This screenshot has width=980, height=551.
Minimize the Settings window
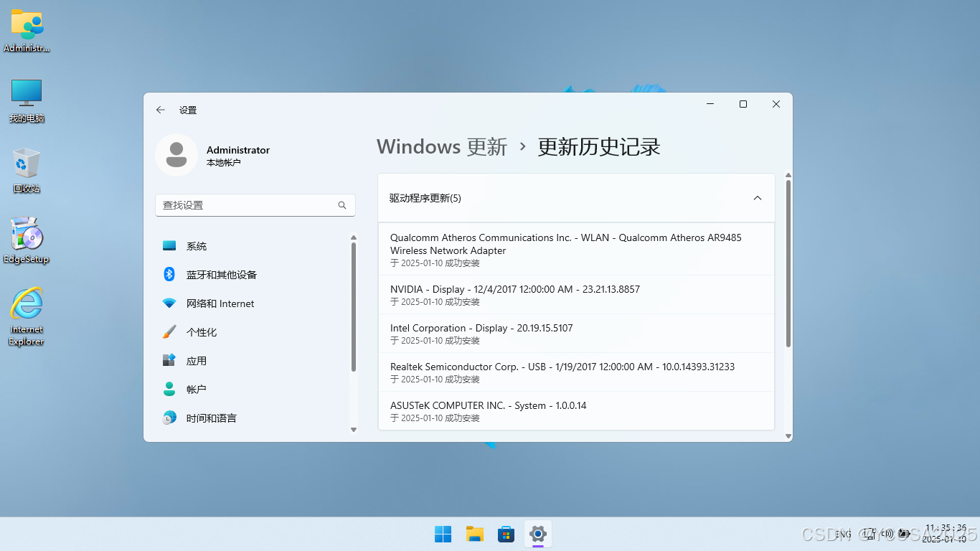[710, 105]
